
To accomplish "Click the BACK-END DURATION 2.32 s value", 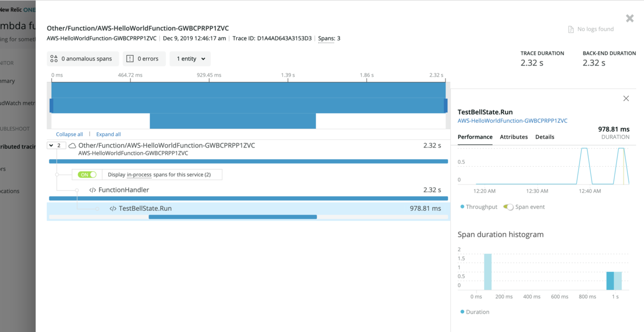I will [x=594, y=63].
